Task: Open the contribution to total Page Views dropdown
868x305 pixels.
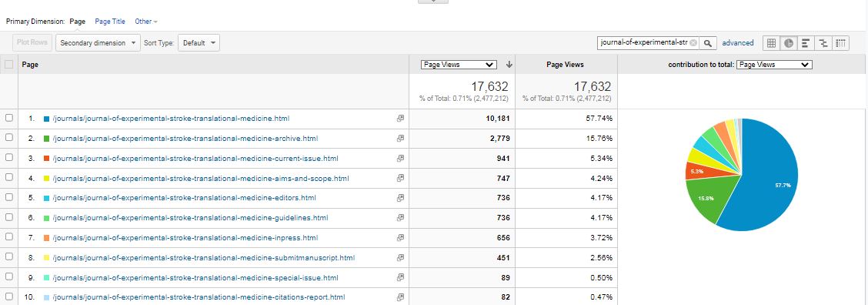Action: coord(774,65)
